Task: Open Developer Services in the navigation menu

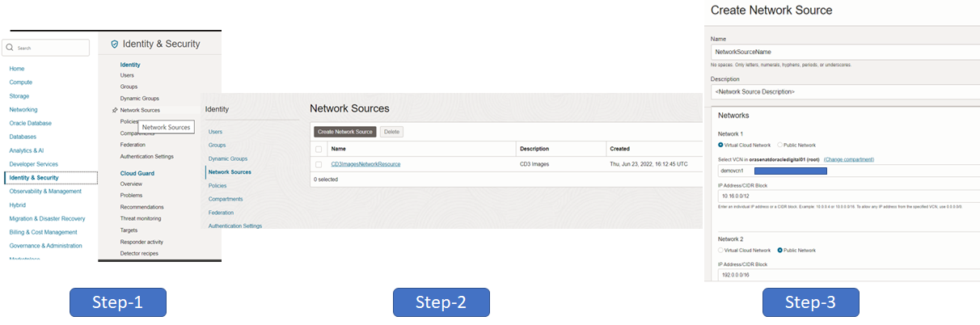Action: (x=33, y=164)
